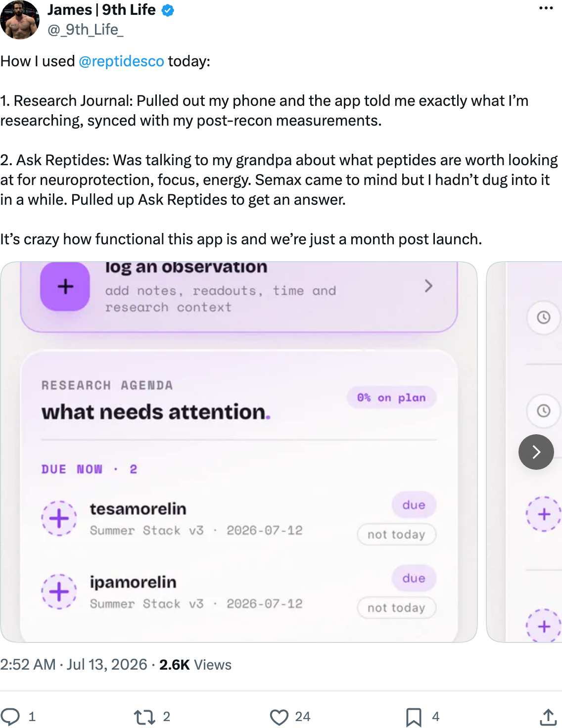Click upper dashed plus in second image
Screen dimensions: 562x728
pyautogui.click(x=544, y=514)
